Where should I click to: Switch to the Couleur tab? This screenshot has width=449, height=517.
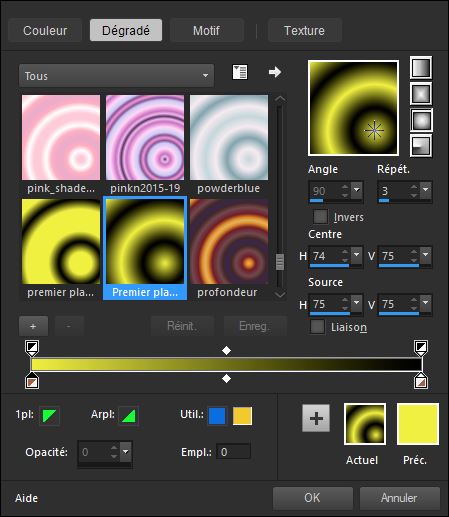(x=45, y=31)
